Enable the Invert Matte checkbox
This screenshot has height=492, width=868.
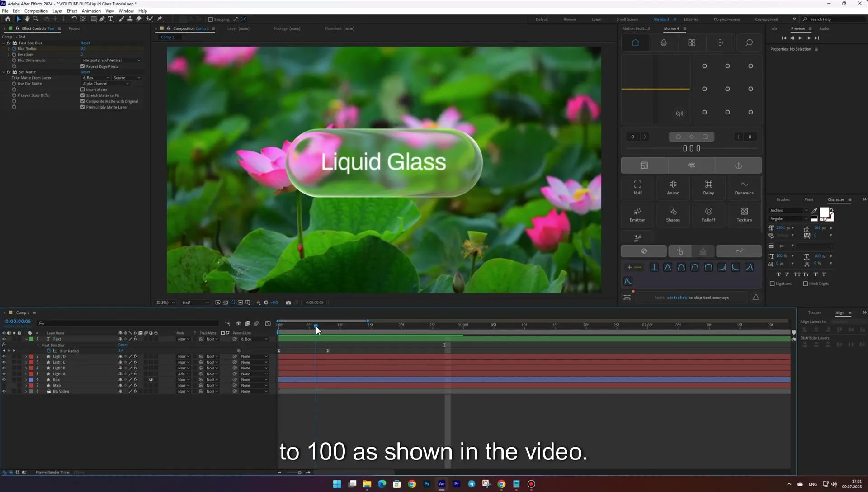click(83, 90)
